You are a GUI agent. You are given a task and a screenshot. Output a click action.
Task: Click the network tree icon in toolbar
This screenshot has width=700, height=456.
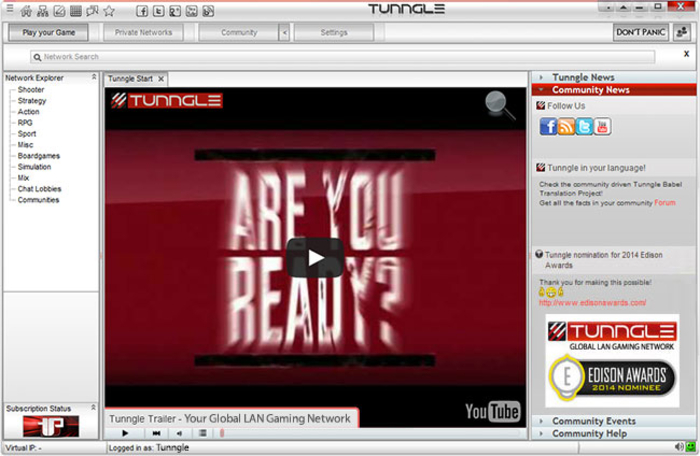[x=43, y=11]
